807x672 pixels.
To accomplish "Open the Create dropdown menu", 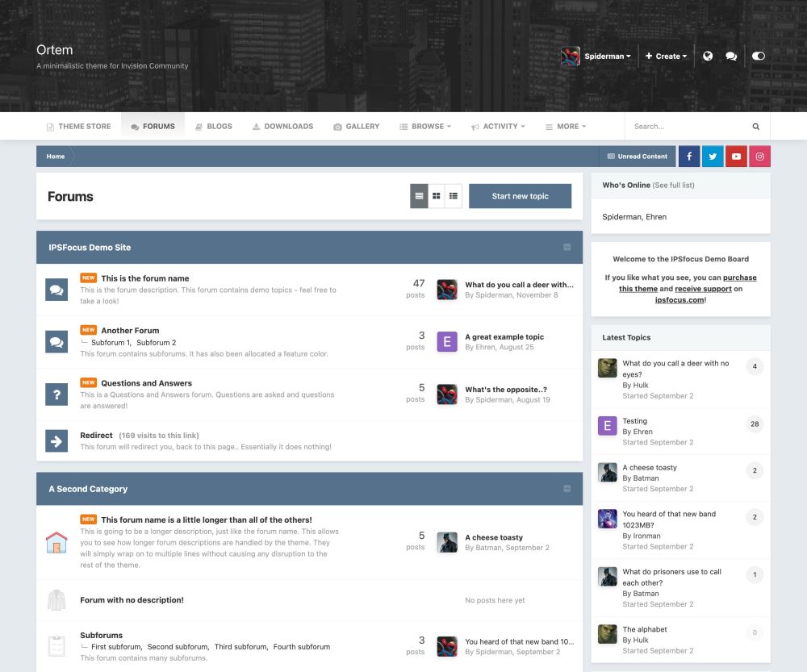I will tap(666, 56).
